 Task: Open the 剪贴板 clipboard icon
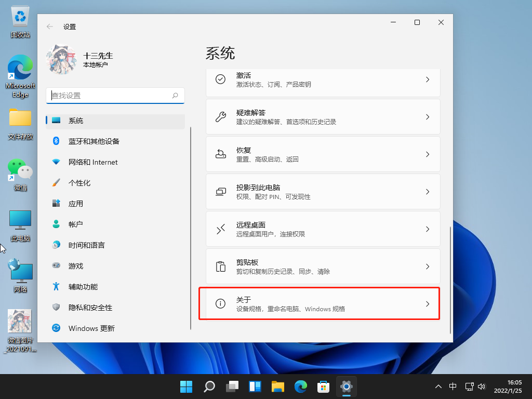pos(221,266)
